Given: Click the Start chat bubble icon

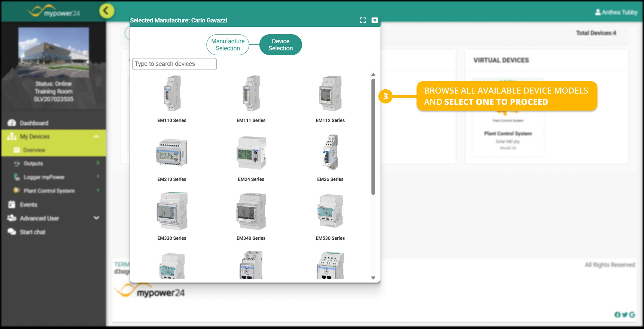Looking at the screenshot, I should (x=12, y=232).
